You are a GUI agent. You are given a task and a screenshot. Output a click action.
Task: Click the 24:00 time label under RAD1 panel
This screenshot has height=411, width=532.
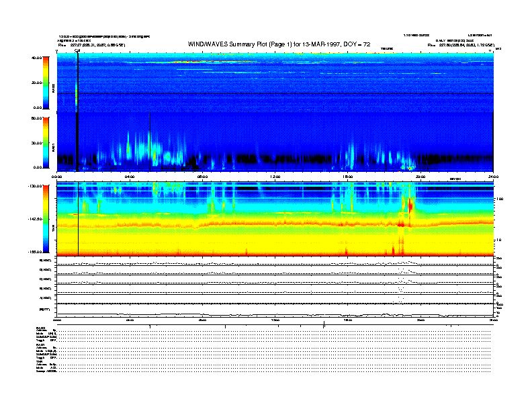tap(493, 177)
